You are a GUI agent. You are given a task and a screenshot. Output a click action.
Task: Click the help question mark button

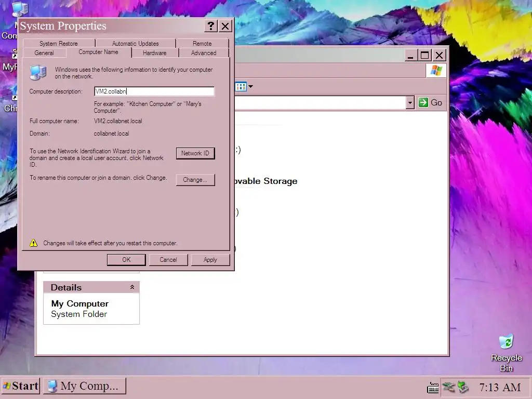211,26
